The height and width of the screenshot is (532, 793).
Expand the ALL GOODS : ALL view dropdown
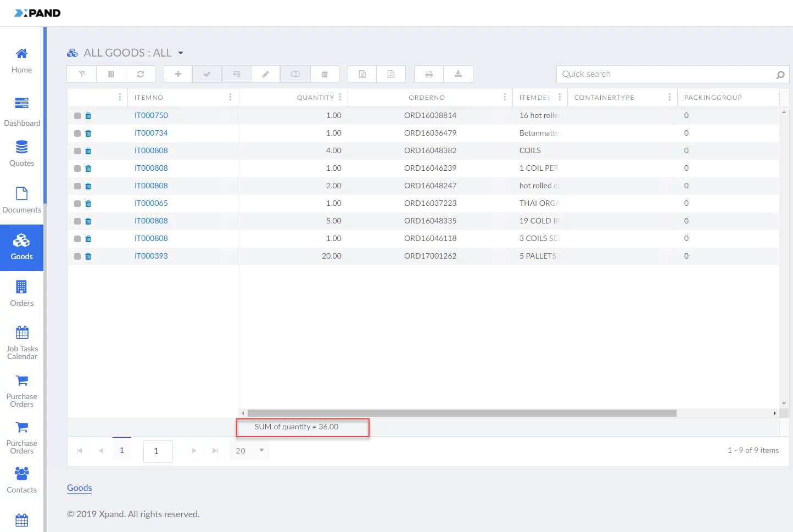tap(181, 53)
